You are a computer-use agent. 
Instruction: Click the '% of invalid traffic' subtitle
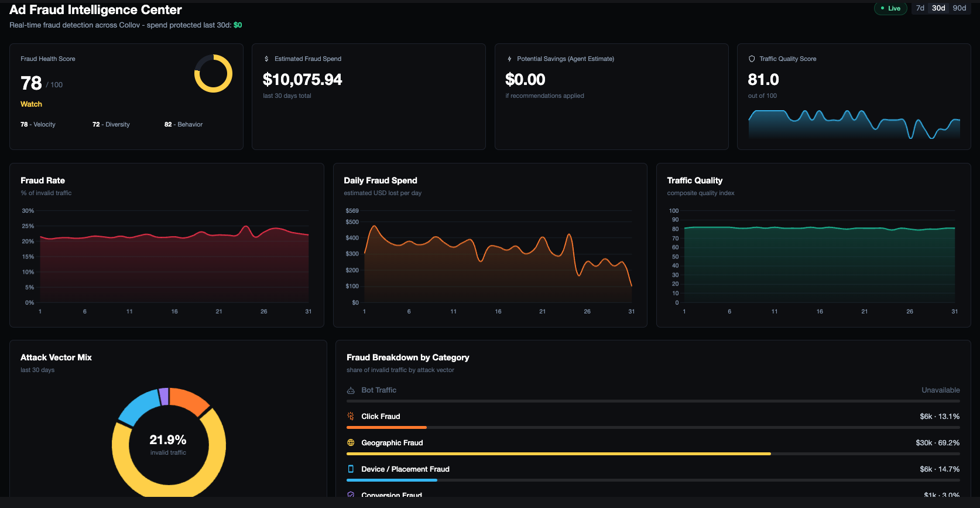click(46, 193)
